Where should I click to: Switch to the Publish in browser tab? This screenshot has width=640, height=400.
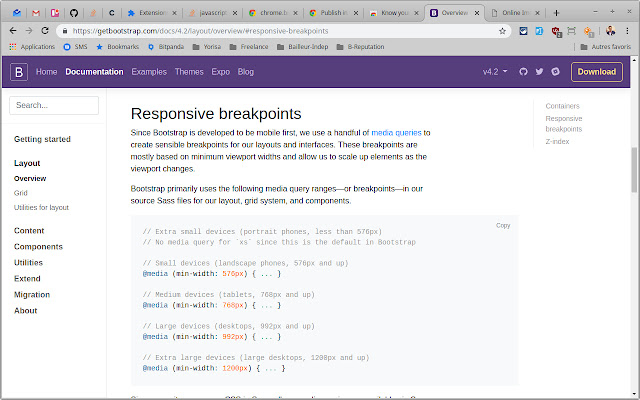(x=333, y=13)
